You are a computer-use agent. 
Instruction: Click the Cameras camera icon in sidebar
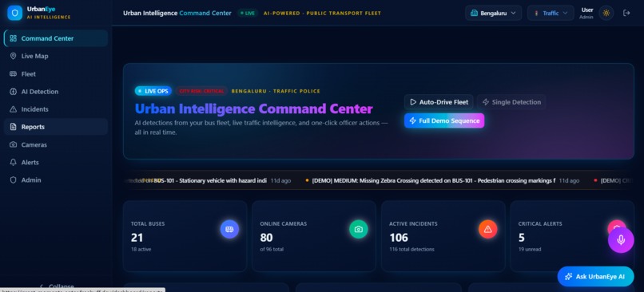coord(13,144)
